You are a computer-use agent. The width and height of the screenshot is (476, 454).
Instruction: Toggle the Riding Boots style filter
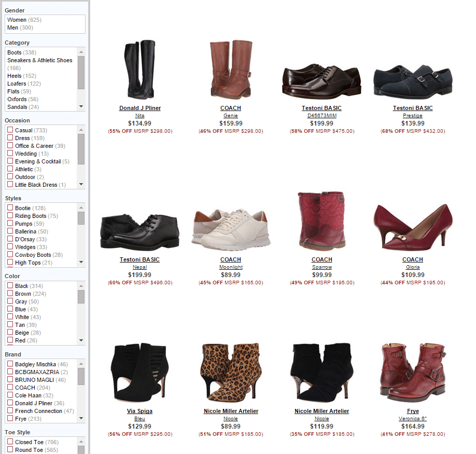[10, 216]
